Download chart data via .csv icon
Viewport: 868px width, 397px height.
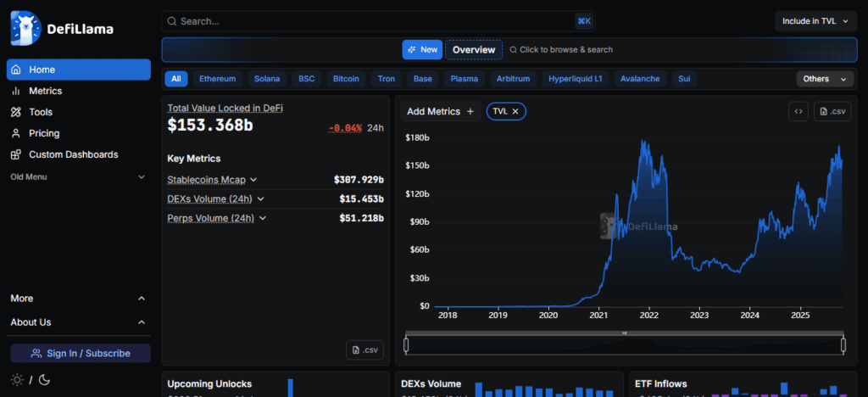click(x=832, y=111)
